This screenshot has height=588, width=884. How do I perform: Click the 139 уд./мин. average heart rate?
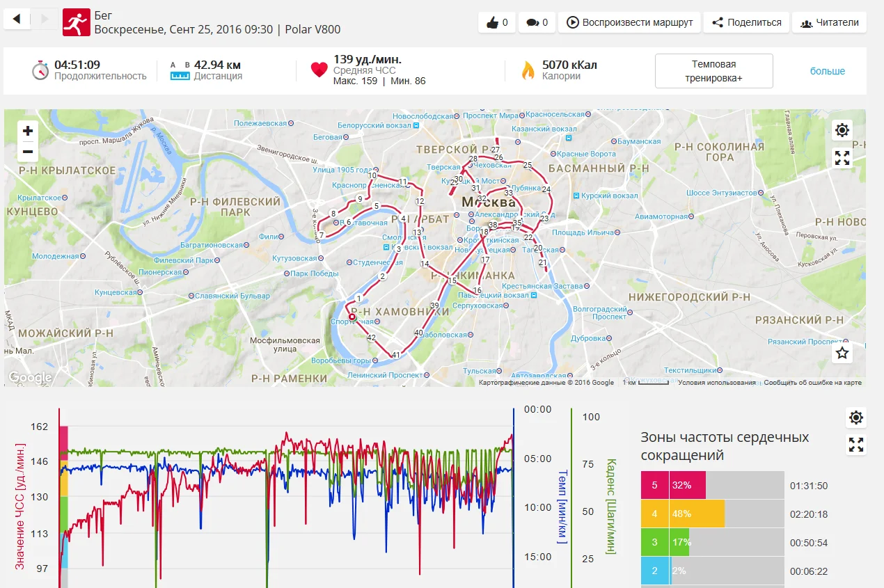tap(368, 59)
